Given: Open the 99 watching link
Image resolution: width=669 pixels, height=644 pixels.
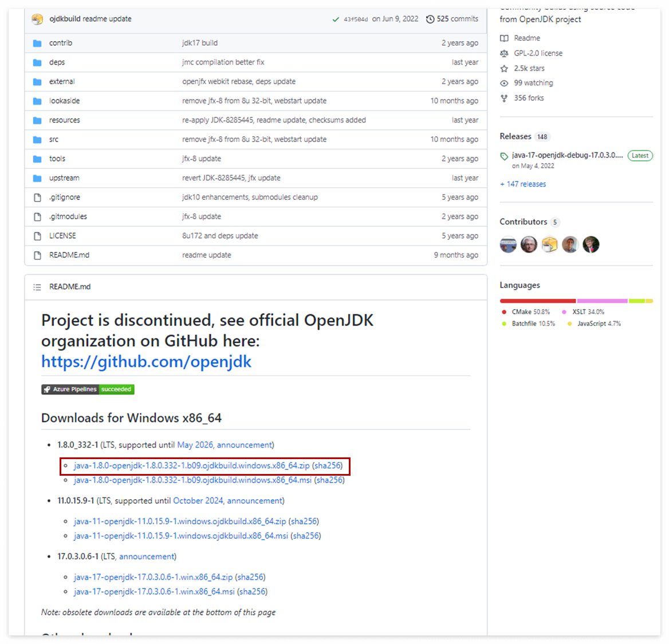Looking at the screenshot, I should (533, 83).
